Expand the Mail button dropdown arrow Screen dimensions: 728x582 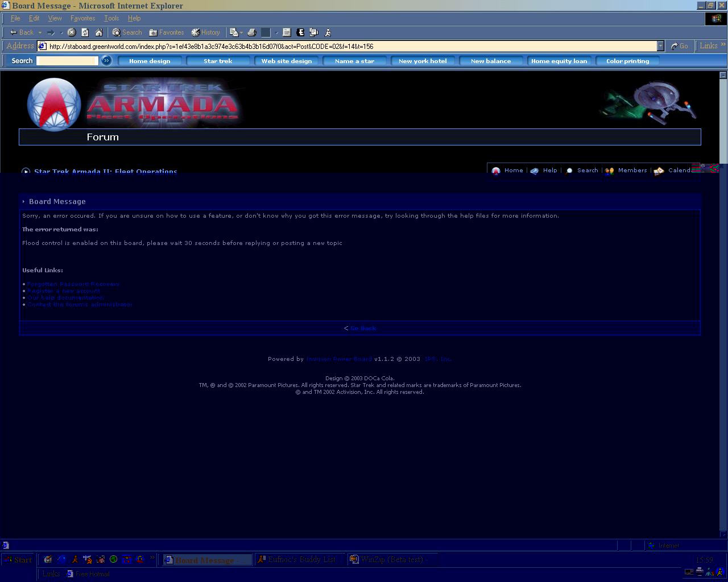[242, 32]
